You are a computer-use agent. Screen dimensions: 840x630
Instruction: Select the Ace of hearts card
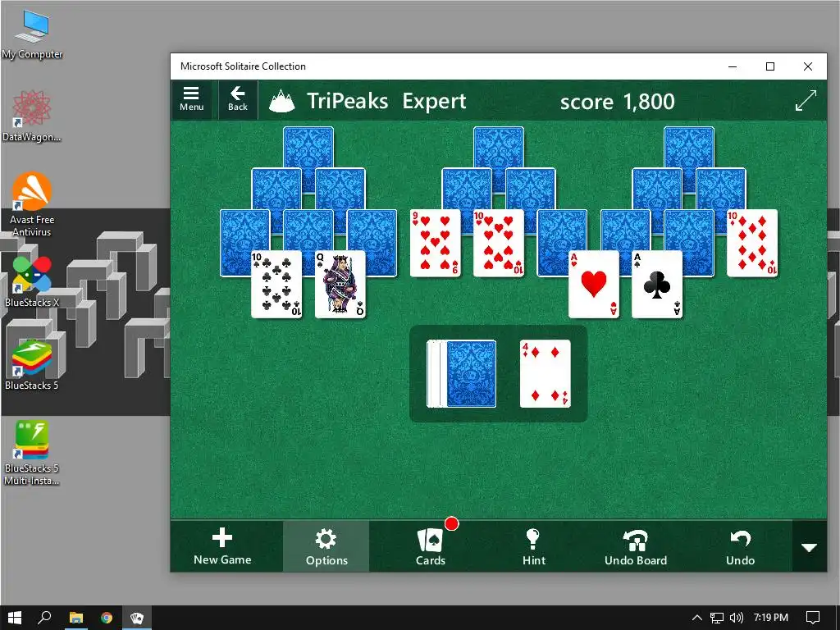(594, 285)
